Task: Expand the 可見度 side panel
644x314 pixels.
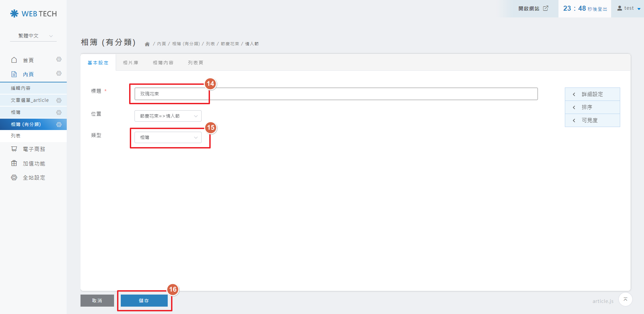Action: click(x=592, y=120)
